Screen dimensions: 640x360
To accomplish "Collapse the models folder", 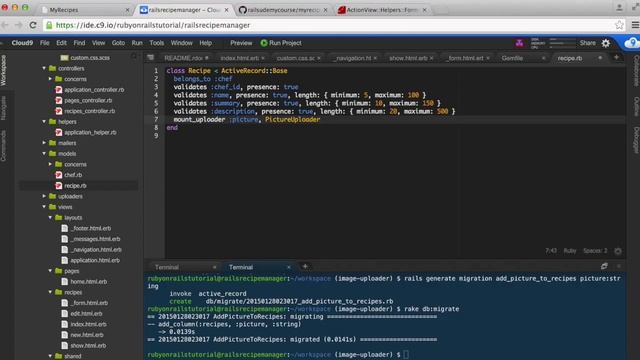I will pyautogui.click(x=44, y=153).
